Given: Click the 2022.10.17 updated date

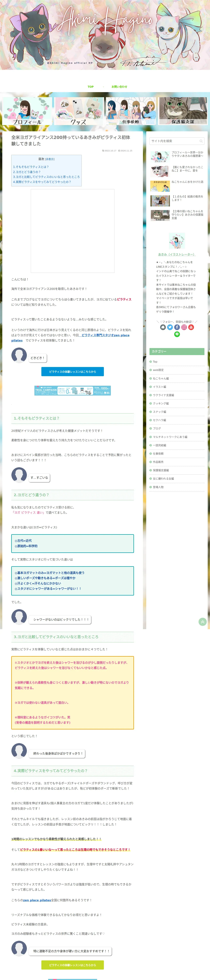Looking at the screenshot, I should pos(109,151).
